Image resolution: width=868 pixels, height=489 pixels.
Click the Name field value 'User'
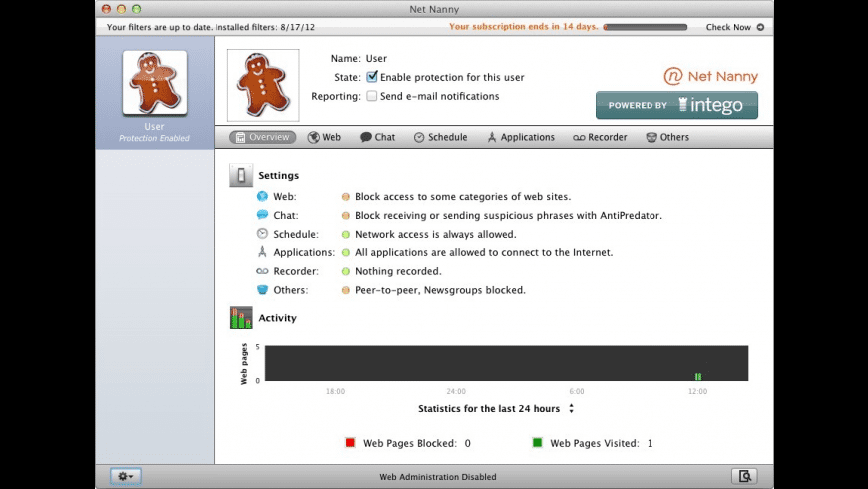click(x=376, y=58)
